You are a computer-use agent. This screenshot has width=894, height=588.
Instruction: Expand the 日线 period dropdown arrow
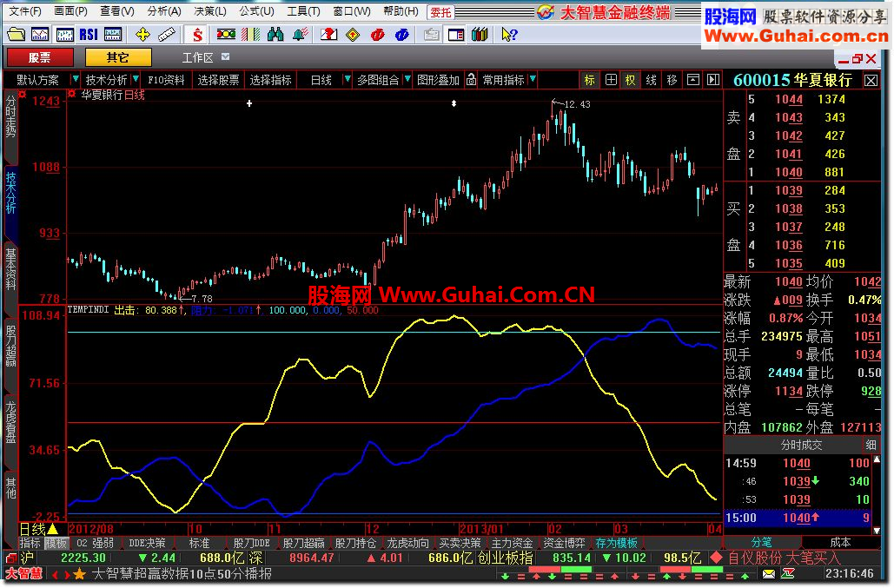(347, 79)
